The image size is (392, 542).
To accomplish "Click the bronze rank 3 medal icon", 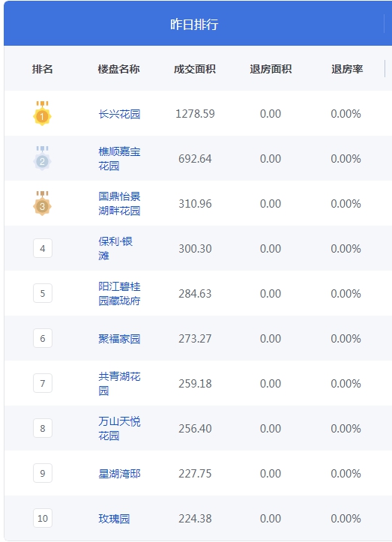I will pos(42,203).
